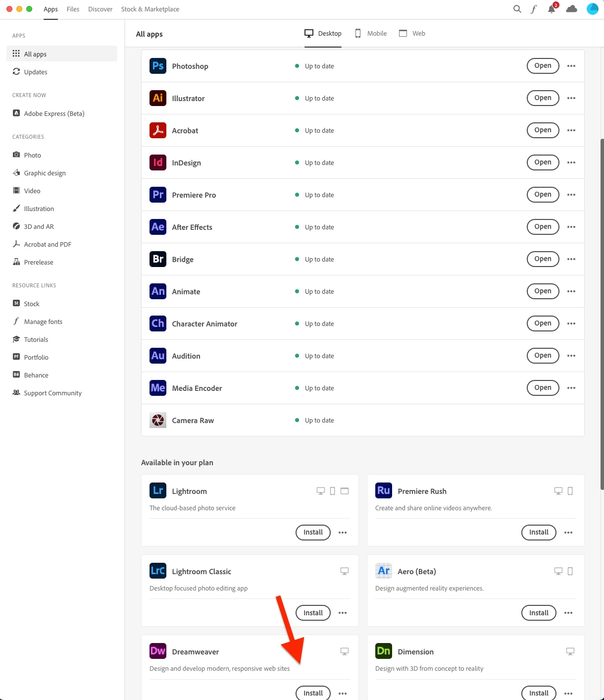Click the Illustrator app icon

point(158,98)
